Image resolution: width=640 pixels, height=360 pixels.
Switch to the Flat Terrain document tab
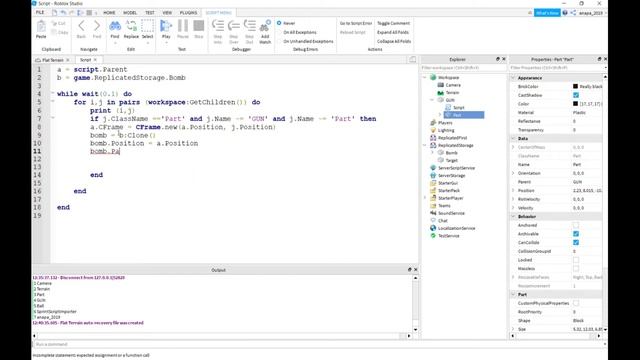click(x=53, y=60)
